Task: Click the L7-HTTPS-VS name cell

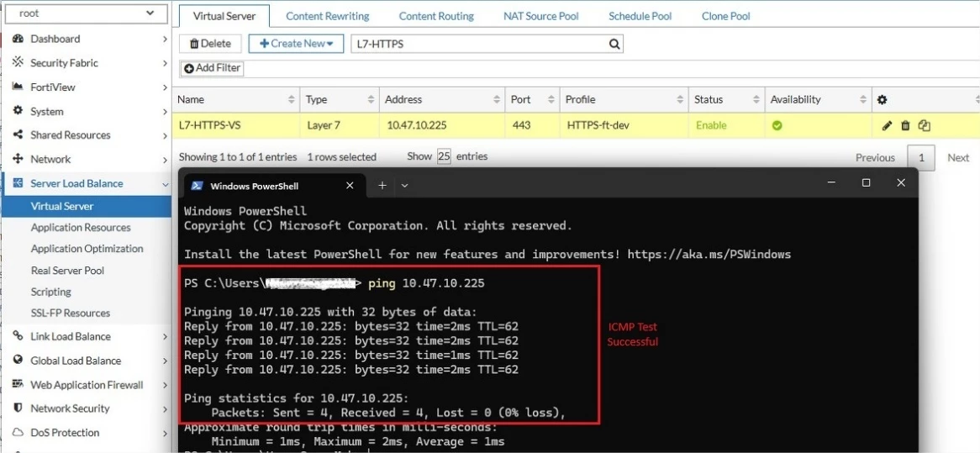Action: coord(237,125)
